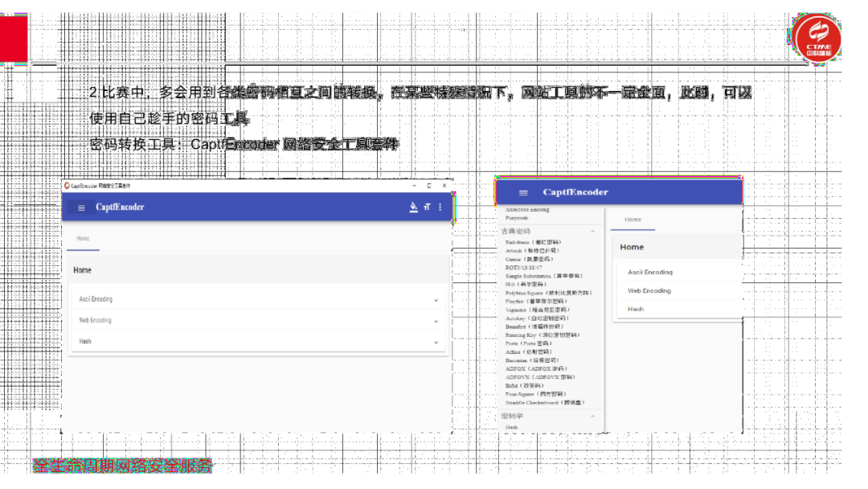This screenshot has width=868, height=489.
Task: Click the text size icon in header
Action: tap(427, 208)
